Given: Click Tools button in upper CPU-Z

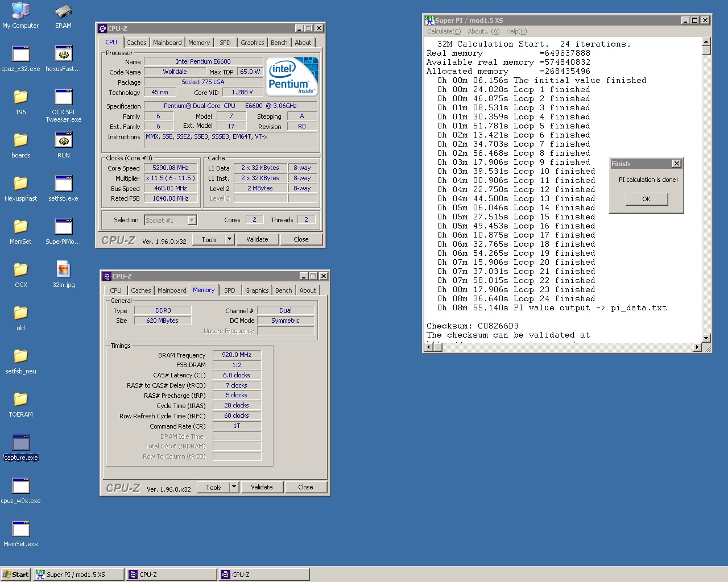Looking at the screenshot, I should (209, 239).
